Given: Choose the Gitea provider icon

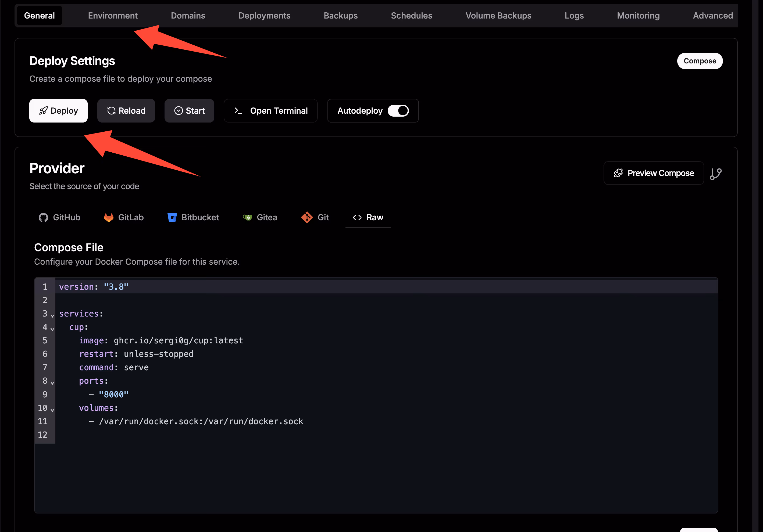Looking at the screenshot, I should click(x=247, y=218).
